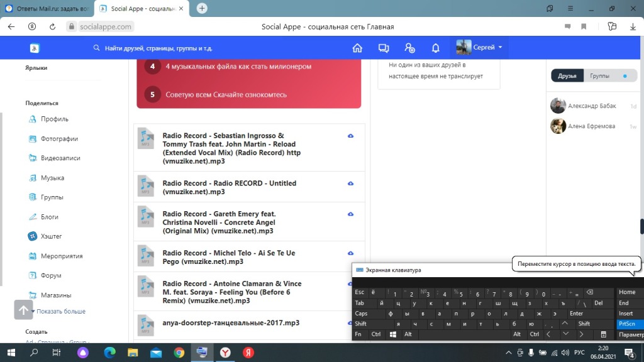Open Группы in the left sidebar
Image resolution: width=644 pixels, height=362 pixels.
click(52, 197)
